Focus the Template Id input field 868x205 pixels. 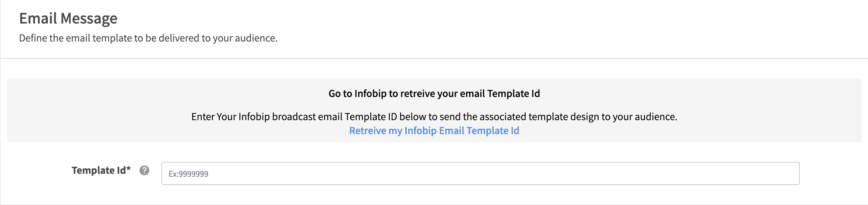click(x=480, y=173)
